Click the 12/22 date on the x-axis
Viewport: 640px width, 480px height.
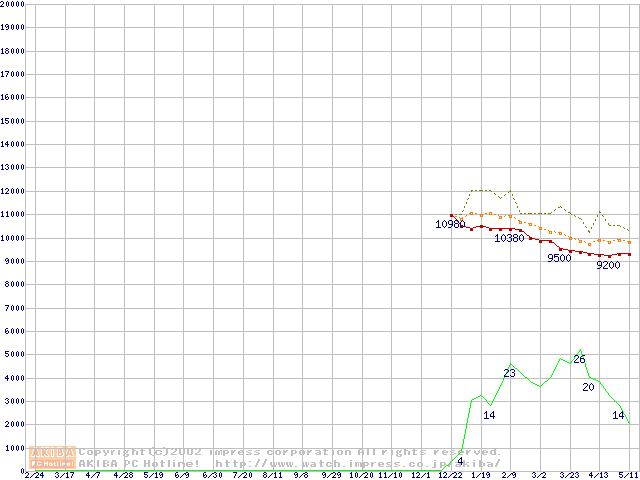[450, 476]
